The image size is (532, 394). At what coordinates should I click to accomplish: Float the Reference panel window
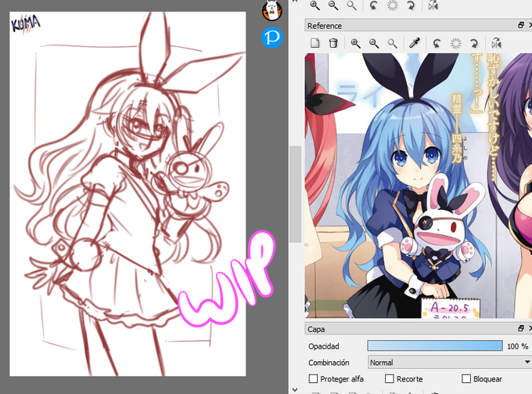pyautogui.click(x=521, y=25)
